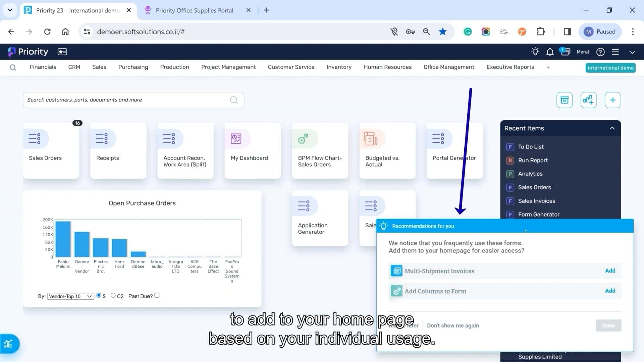Open Account Recon. Work Area tile
This screenshot has height=362, width=644.
click(x=185, y=150)
